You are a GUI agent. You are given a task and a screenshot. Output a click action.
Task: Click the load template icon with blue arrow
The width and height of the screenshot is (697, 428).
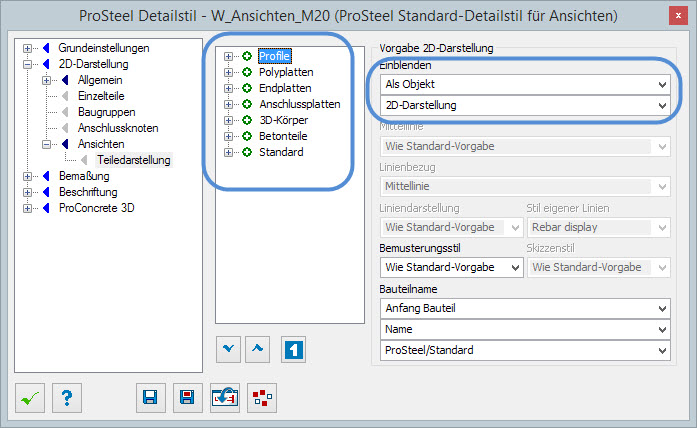[x=225, y=398]
